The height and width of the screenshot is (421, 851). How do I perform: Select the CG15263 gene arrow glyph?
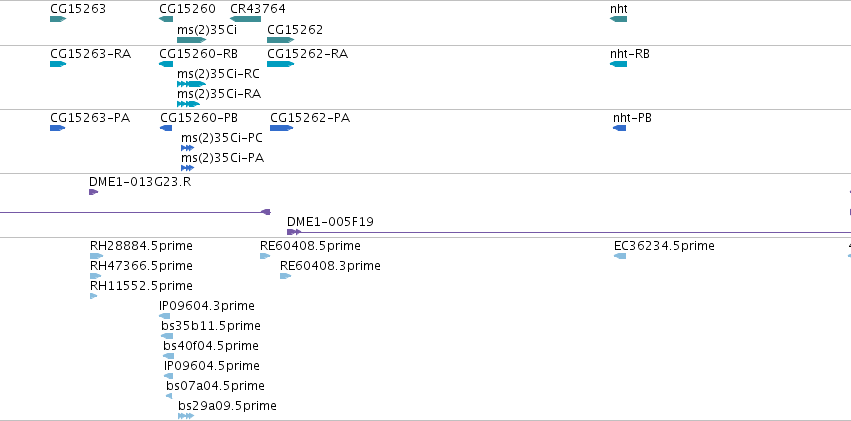[x=58, y=19]
